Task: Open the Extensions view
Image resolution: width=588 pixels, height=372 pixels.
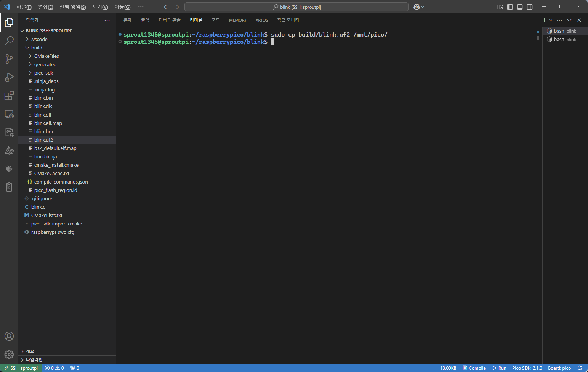Action: click(9, 96)
